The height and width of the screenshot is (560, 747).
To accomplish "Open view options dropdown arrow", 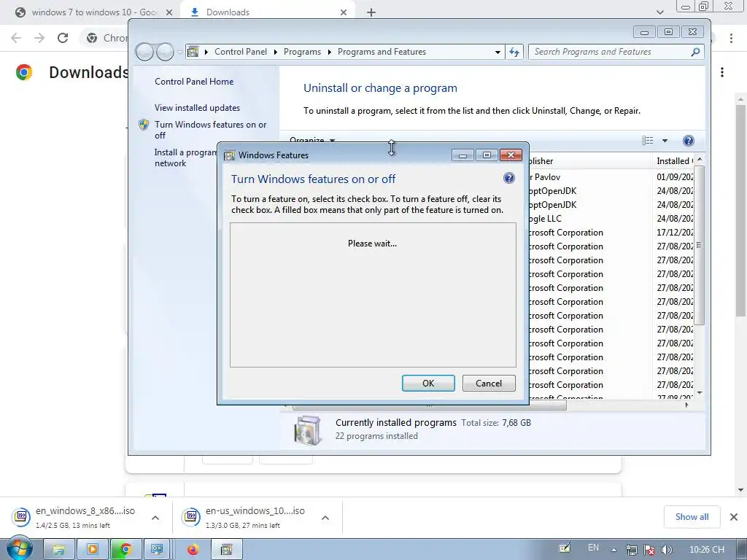I will click(x=665, y=141).
